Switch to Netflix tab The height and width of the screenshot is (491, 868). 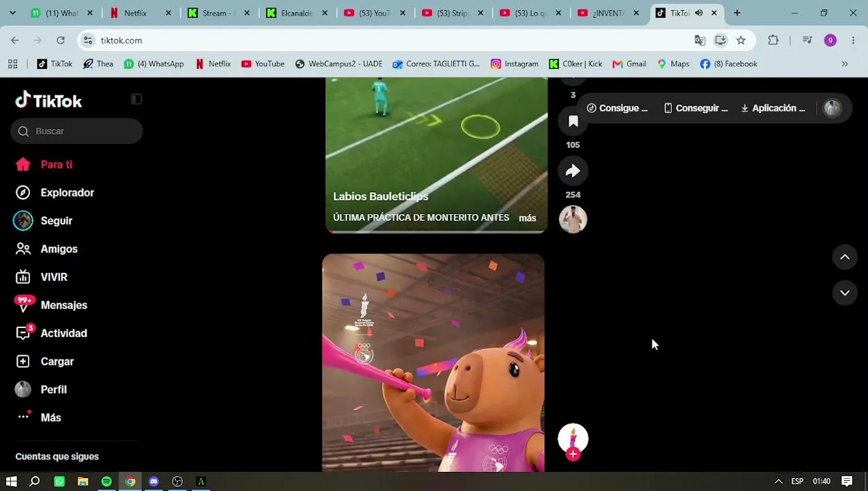[141, 13]
